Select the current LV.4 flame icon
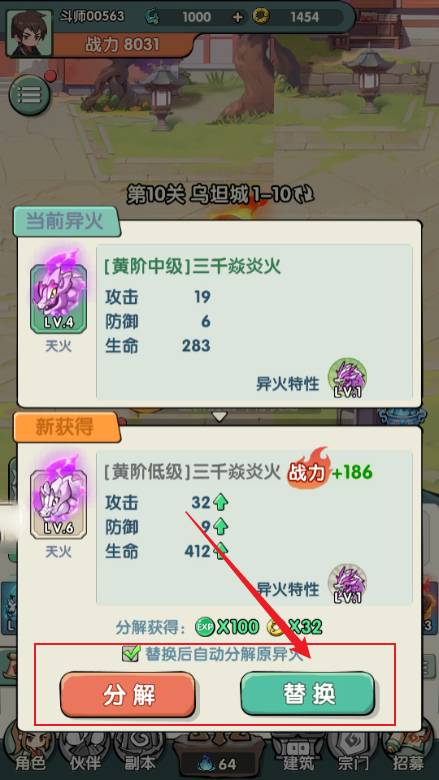The width and height of the screenshot is (439, 780). coord(58,293)
